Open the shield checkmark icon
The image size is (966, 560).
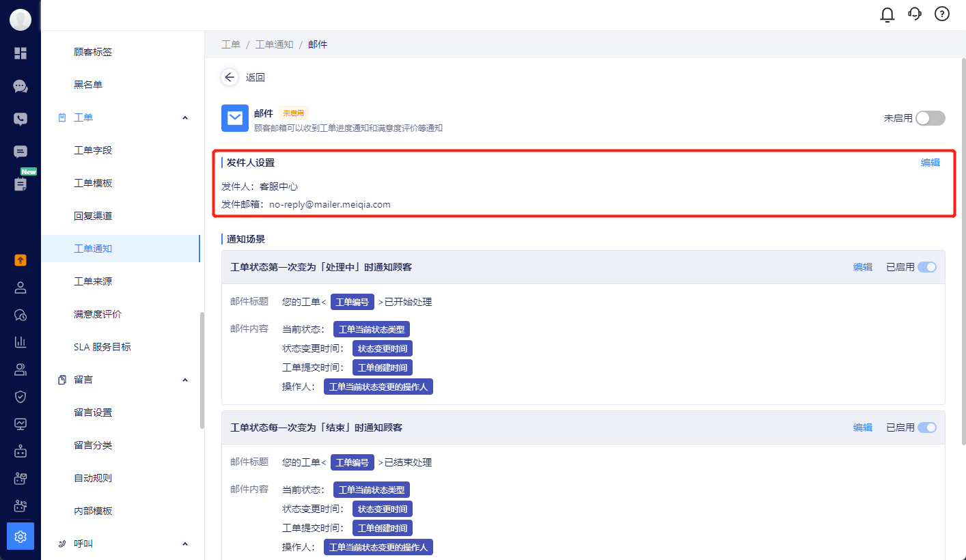point(20,397)
